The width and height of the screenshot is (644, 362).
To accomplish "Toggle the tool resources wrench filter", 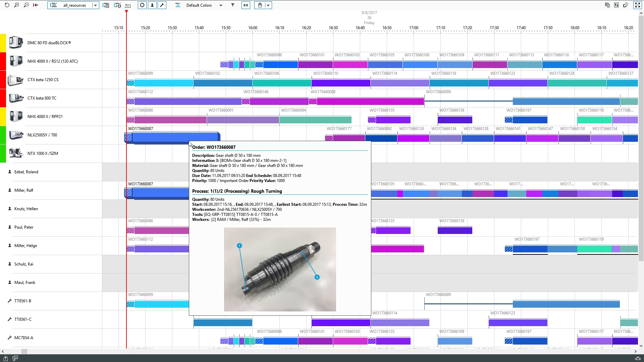I will 162,5.
